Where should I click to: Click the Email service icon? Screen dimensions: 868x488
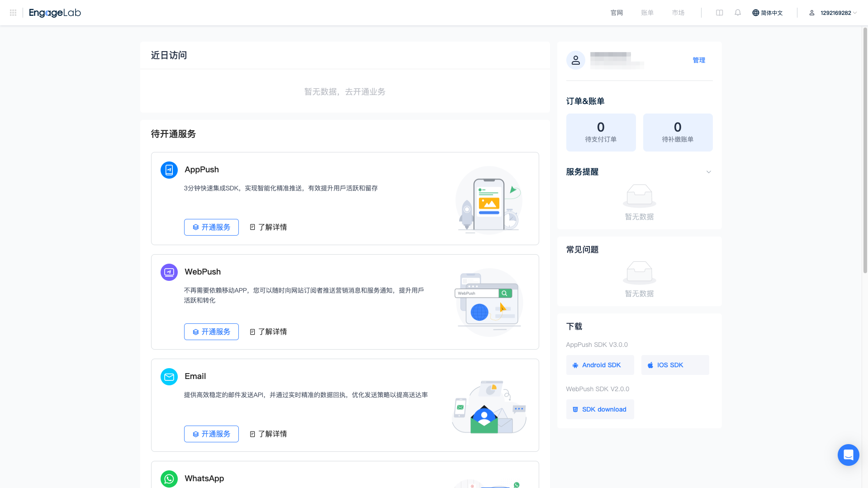pyautogui.click(x=169, y=377)
